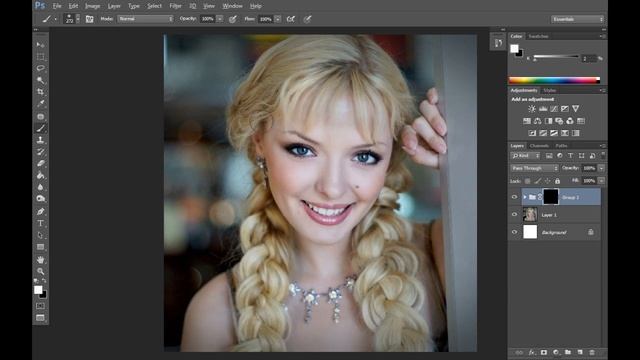Select the History Brush tool
Image resolution: width=640 pixels, height=360 pixels.
40,152
